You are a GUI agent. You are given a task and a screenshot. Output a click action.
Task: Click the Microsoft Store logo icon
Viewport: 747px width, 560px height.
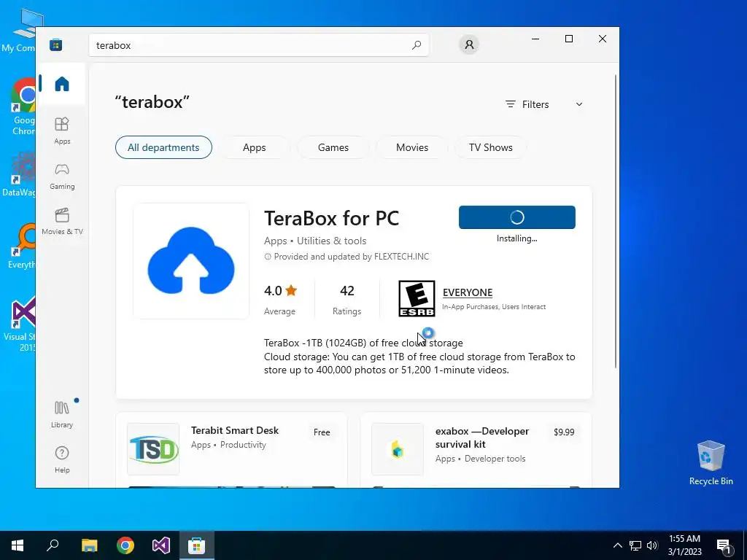click(x=55, y=44)
